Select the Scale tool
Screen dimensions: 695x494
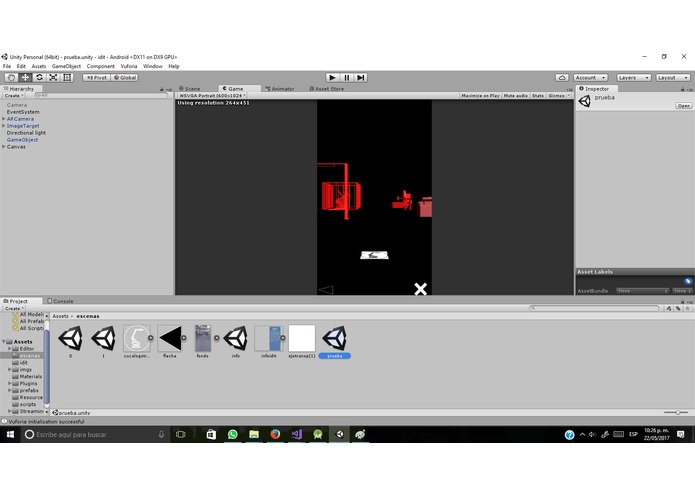click(x=53, y=78)
